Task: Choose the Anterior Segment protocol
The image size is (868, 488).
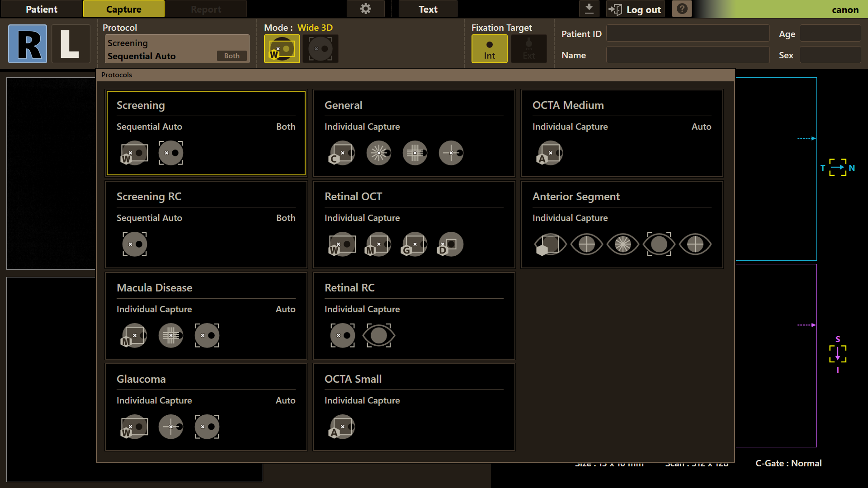Action: point(622,225)
